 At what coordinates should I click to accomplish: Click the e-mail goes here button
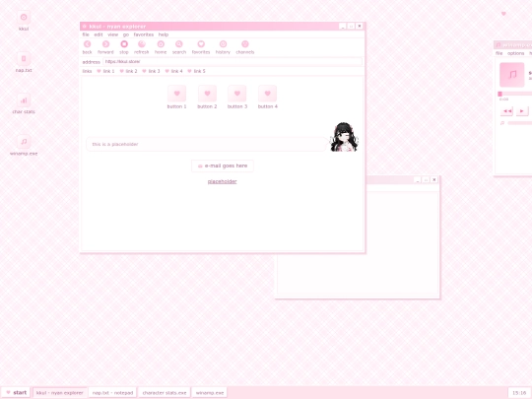click(x=223, y=166)
